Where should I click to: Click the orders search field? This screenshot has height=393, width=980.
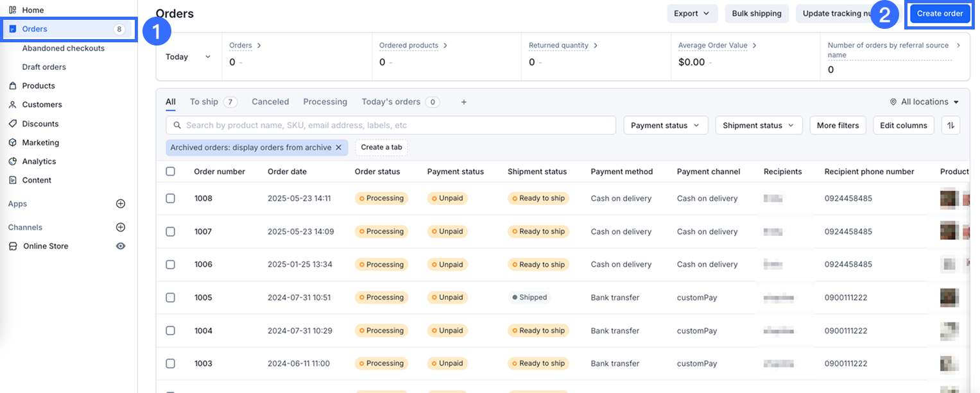[x=390, y=126]
